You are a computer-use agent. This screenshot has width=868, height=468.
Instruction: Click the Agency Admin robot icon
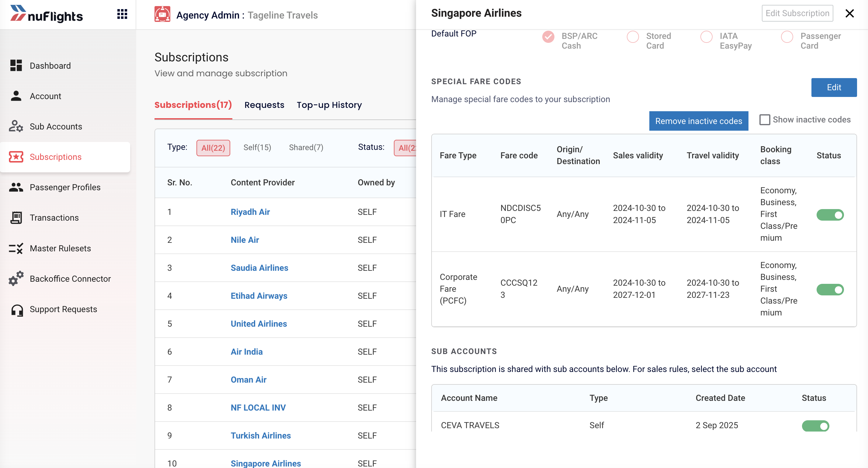[162, 15]
